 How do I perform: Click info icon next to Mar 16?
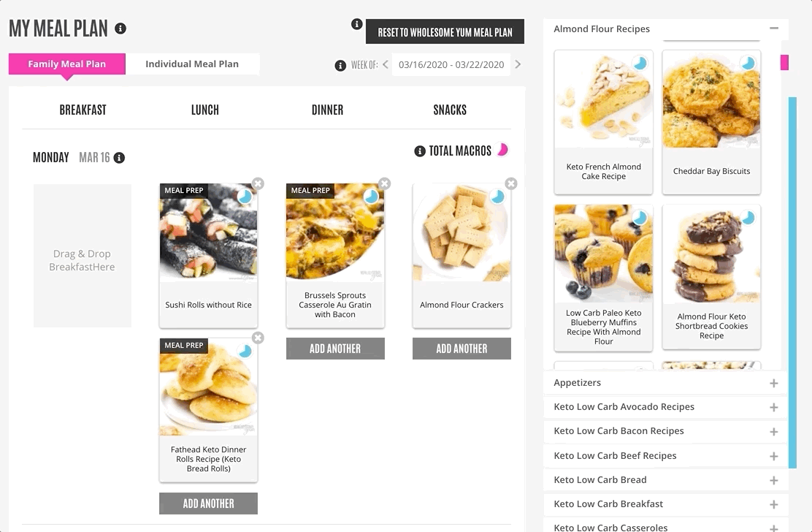tap(119, 157)
